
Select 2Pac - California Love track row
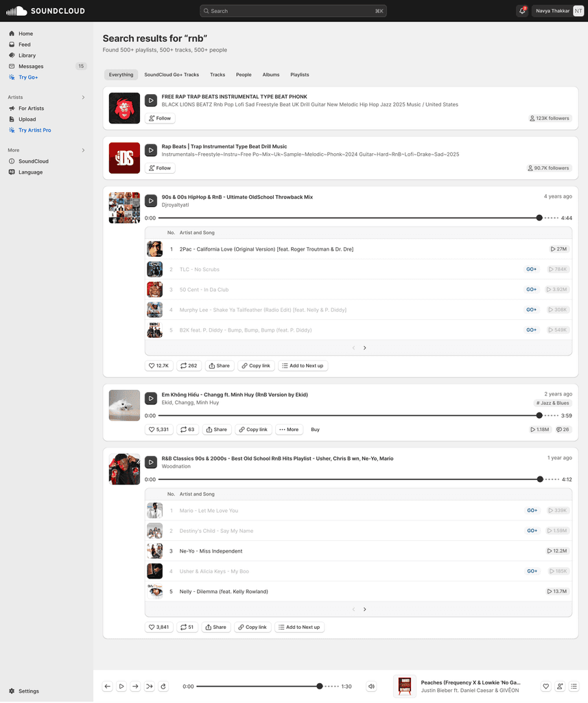[x=359, y=249]
